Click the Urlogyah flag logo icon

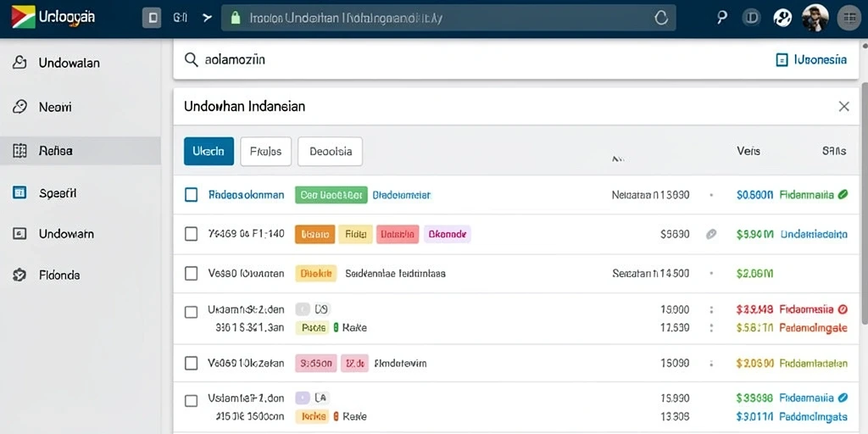click(x=23, y=17)
